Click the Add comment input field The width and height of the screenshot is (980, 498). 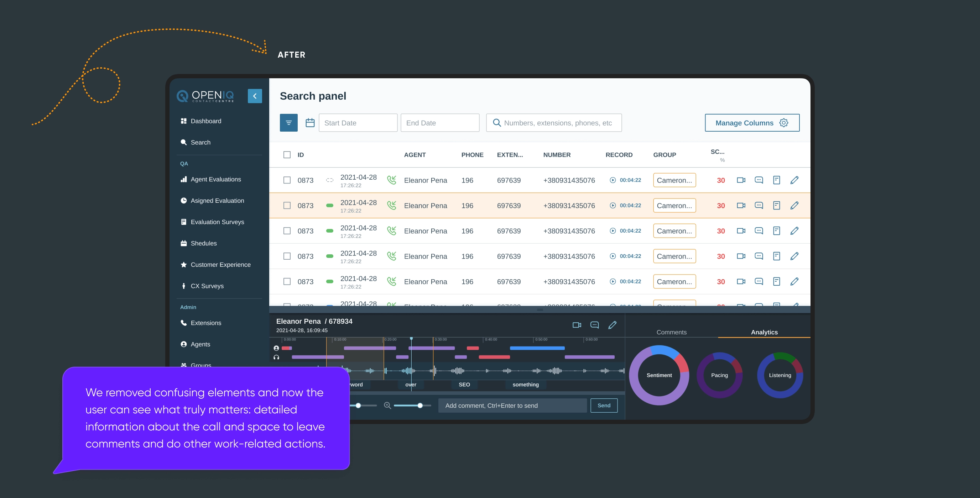[x=512, y=405]
